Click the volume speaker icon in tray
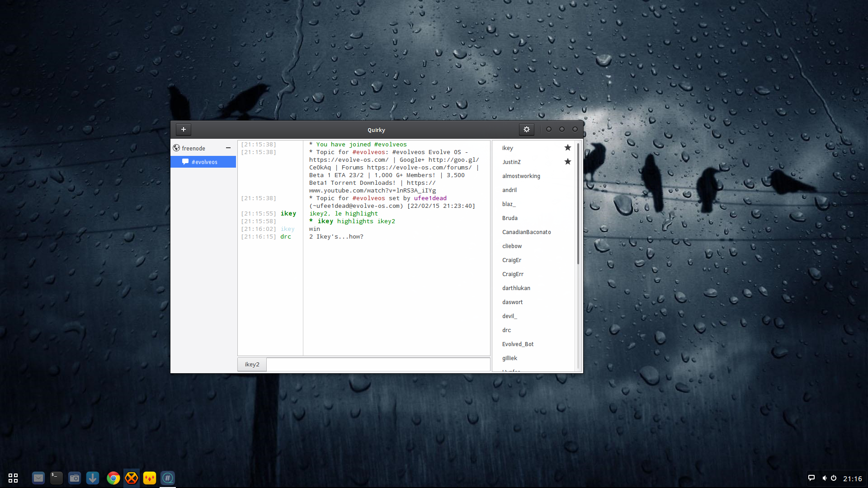Image resolution: width=868 pixels, height=488 pixels. 824,478
